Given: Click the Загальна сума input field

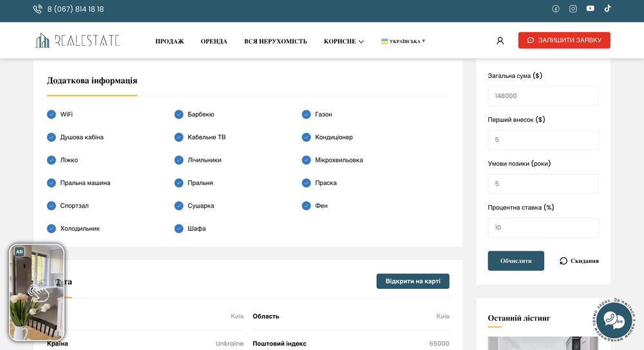Looking at the screenshot, I should pos(543,96).
